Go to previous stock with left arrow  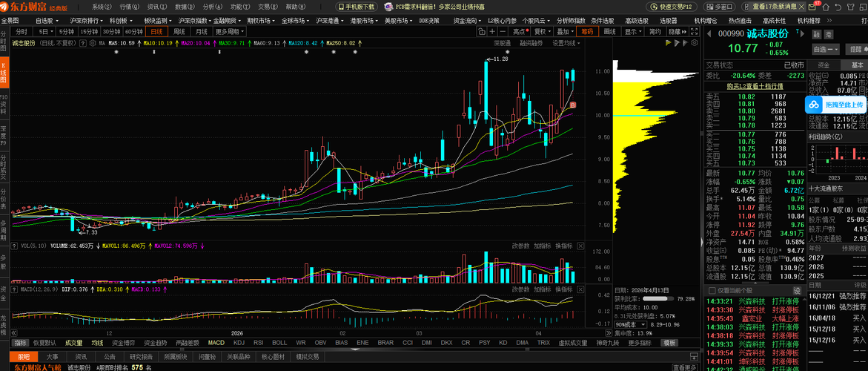click(x=709, y=34)
